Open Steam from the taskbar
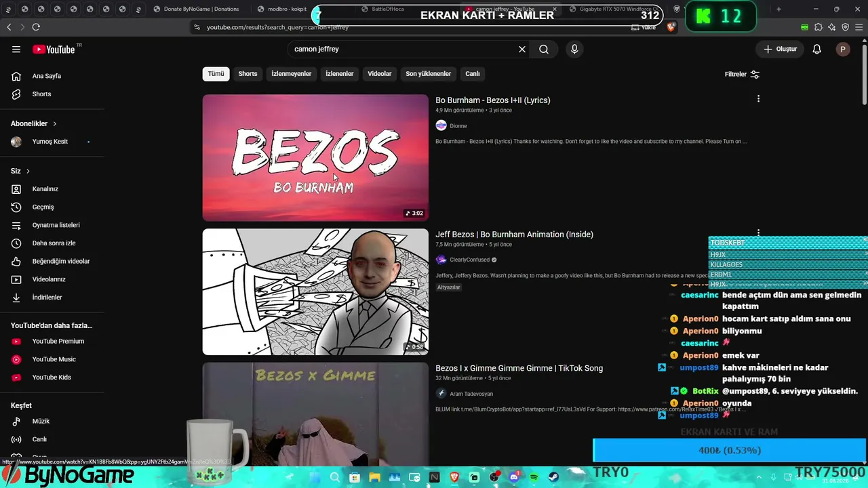The image size is (868, 488). 553,478
